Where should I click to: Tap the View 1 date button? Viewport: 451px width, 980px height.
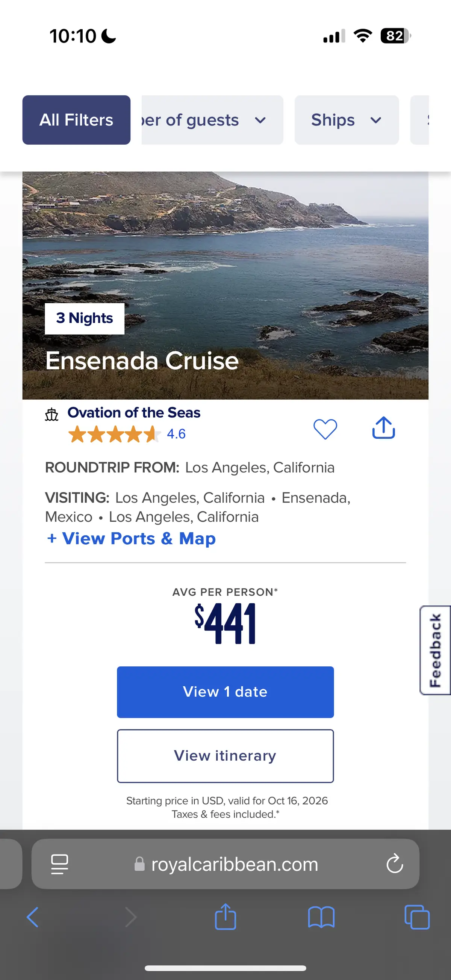click(x=225, y=692)
